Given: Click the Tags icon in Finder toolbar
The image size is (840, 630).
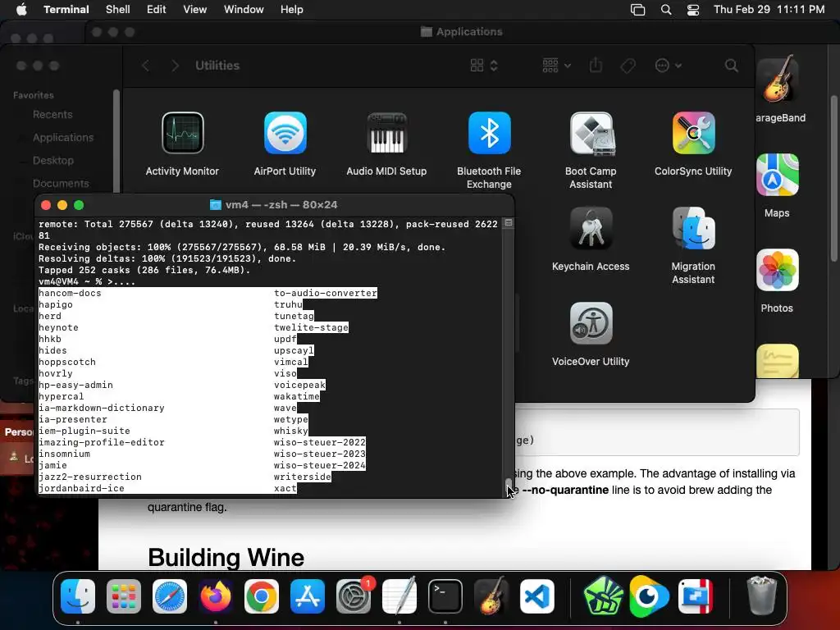Looking at the screenshot, I should pyautogui.click(x=628, y=66).
